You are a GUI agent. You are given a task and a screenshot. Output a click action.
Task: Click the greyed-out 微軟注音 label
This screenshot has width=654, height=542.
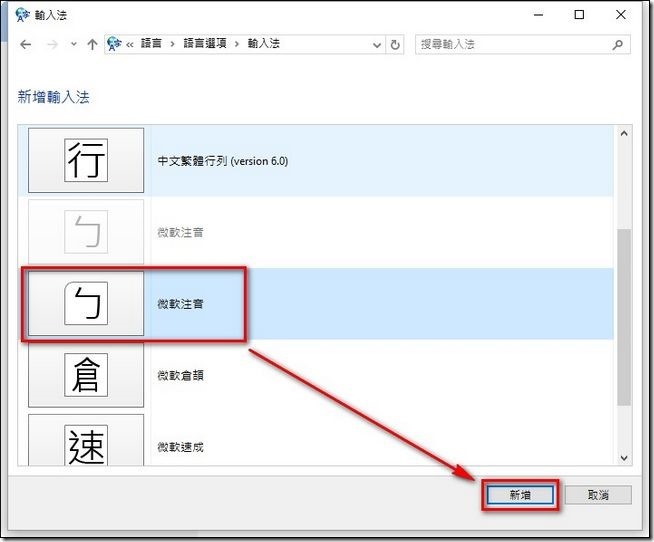click(x=180, y=232)
